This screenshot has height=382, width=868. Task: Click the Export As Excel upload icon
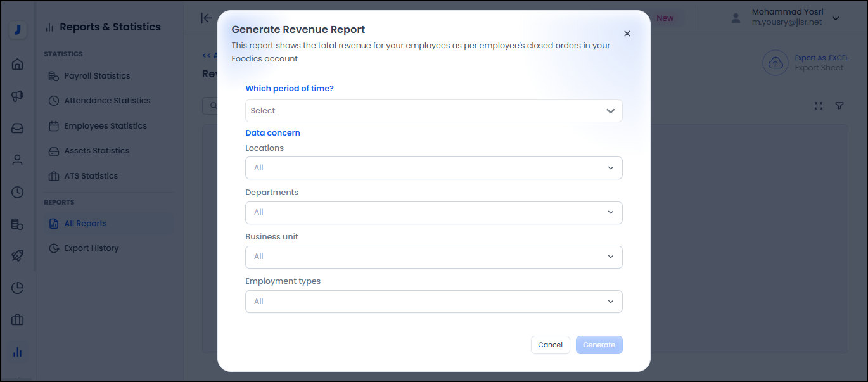775,63
